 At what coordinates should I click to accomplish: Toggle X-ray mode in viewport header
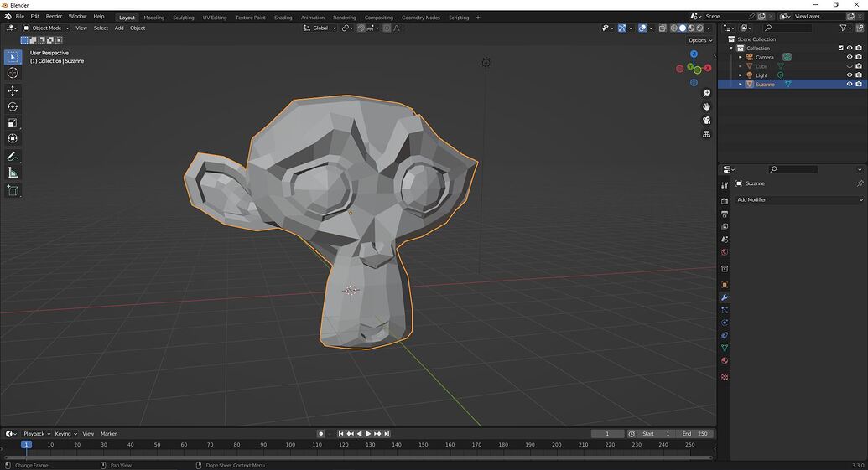pyautogui.click(x=662, y=28)
